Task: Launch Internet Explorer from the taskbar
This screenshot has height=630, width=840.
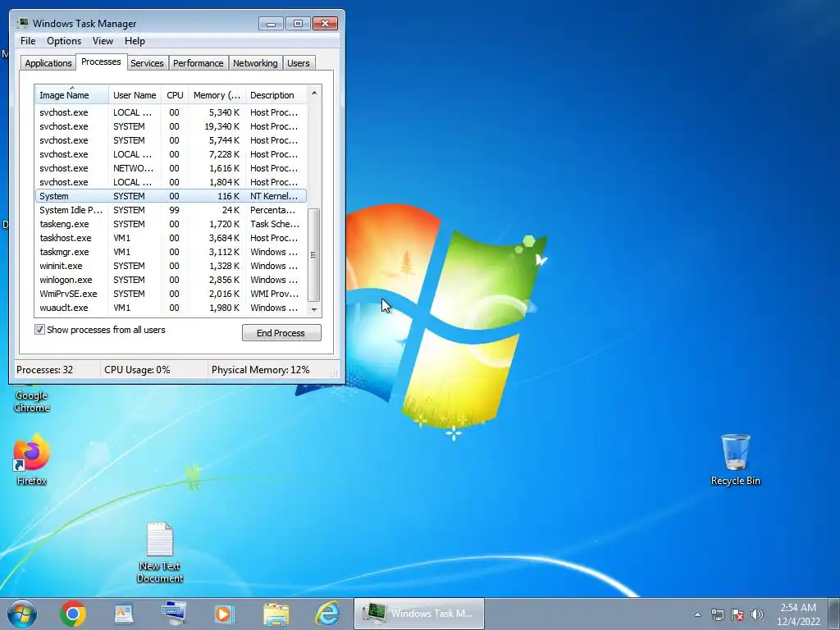Action: click(x=326, y=614)
